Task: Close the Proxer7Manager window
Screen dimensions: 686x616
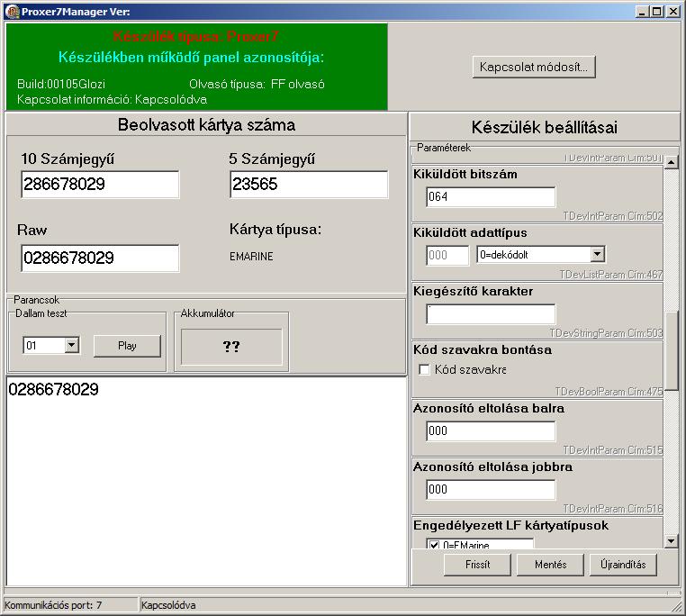Action: 672,12
